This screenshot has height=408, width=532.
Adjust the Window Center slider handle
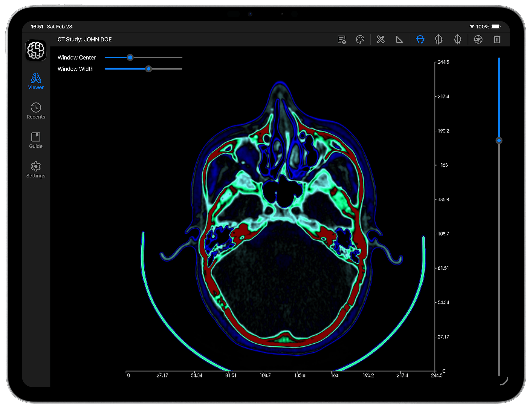(x=130, y=57)
